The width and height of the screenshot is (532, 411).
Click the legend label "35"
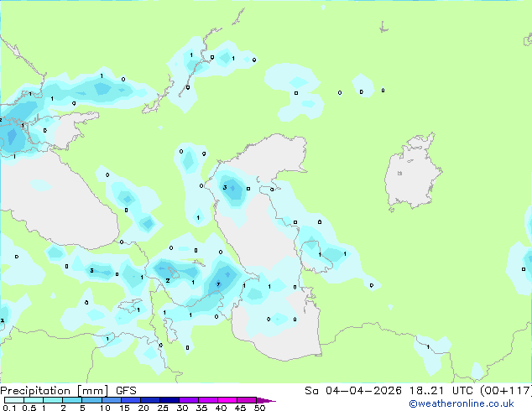(201, 408)
